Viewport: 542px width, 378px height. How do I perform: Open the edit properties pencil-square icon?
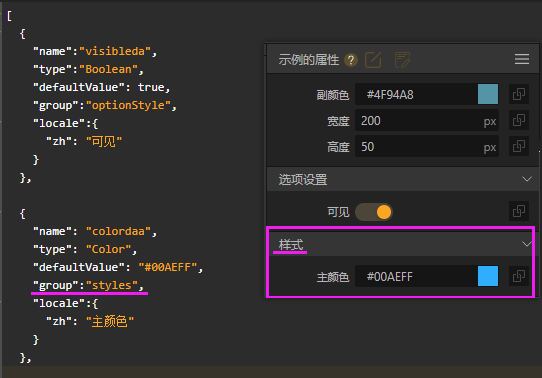(373, 60)
